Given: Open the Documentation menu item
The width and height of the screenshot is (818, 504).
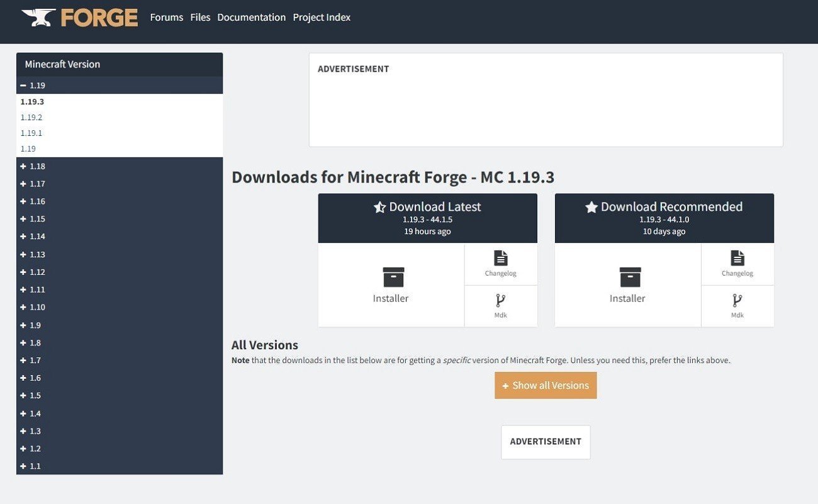Looking at the screenshot, I should point(252,18).
